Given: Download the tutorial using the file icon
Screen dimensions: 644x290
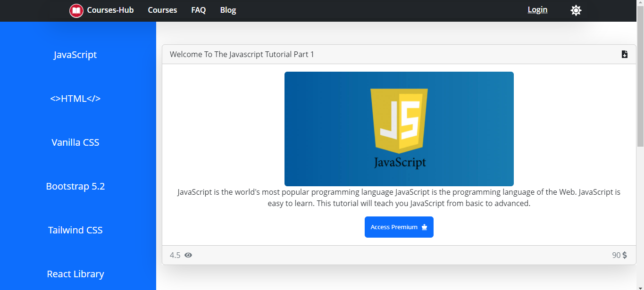Looking at the screenshot, I should (624, 54).
